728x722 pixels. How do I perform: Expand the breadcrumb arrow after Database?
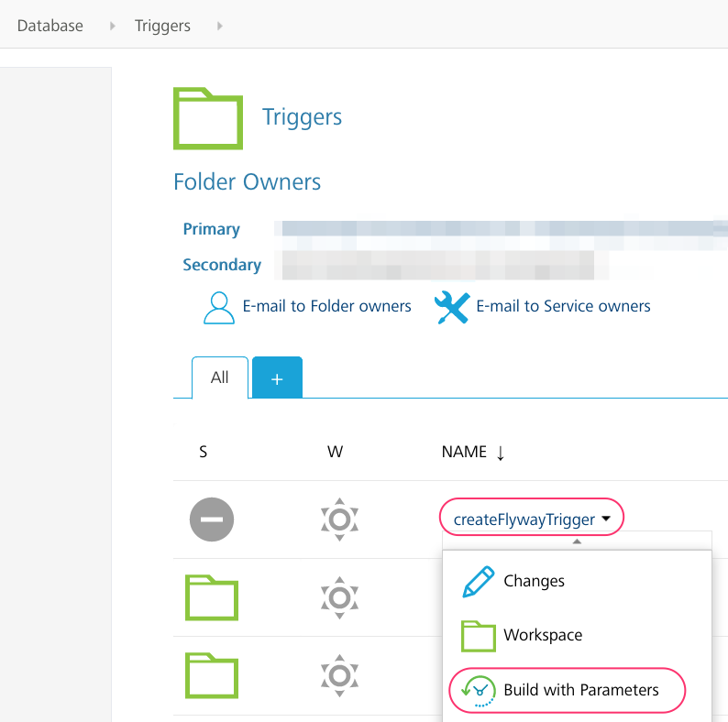[x=113, y=26]
